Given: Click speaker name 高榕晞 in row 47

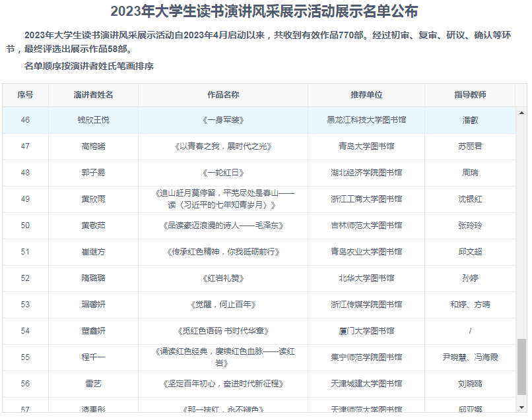Looking at the screenshot, I should 93,146.
